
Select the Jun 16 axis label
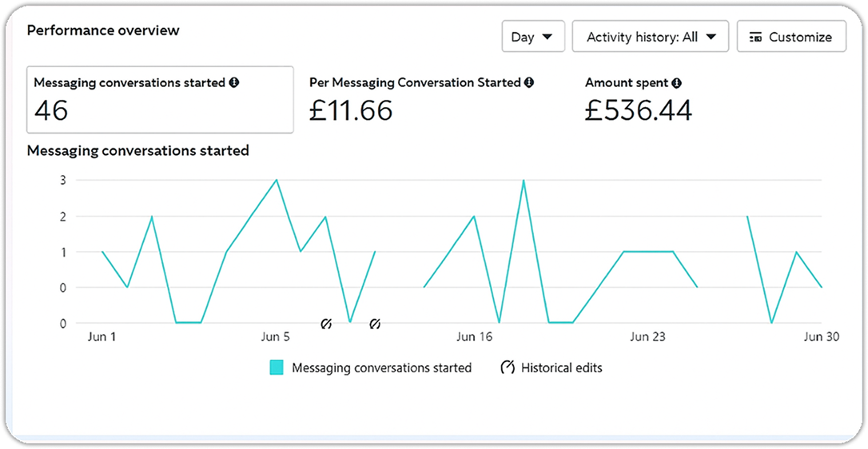pyautogui.click(x=474, y=337)
